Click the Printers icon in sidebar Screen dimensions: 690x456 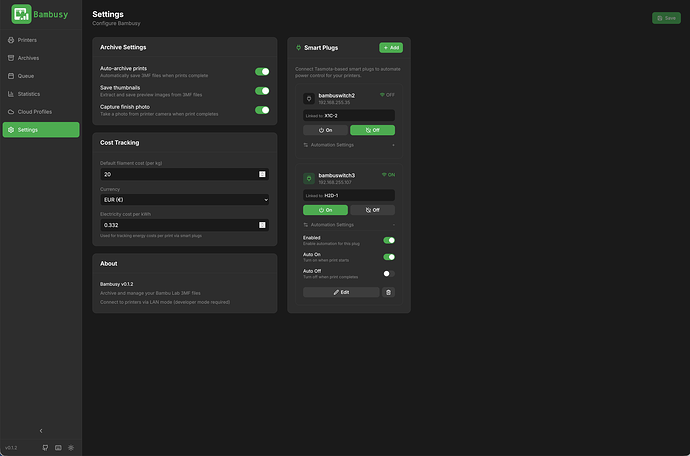point(11,40)
